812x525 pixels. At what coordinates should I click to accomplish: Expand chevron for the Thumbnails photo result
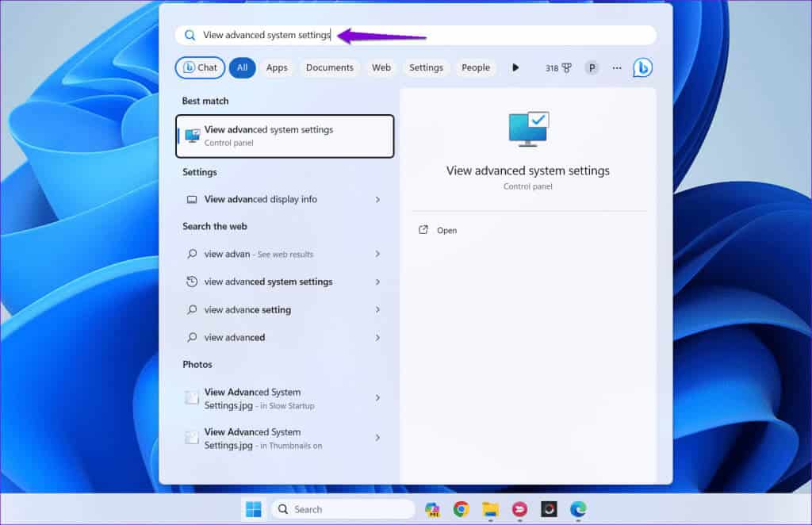[x=377, y=438]
